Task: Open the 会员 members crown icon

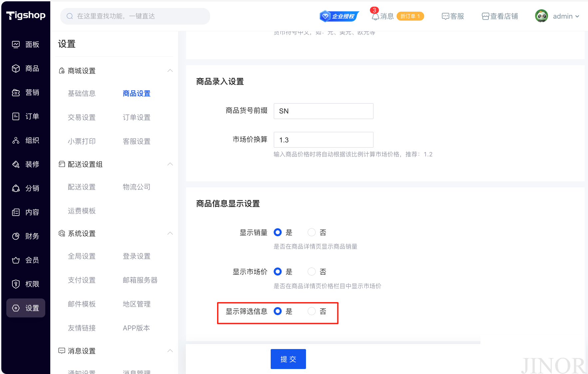Action: tap(16, 260)
